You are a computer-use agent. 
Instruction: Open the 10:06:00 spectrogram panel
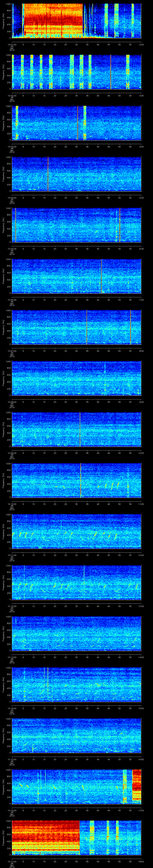click(76, 276)
